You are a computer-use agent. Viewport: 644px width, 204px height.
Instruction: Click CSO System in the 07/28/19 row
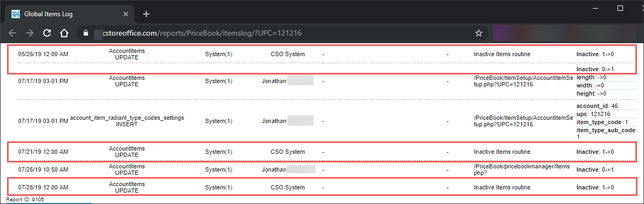pyautogui.click(x=288, y=188)
